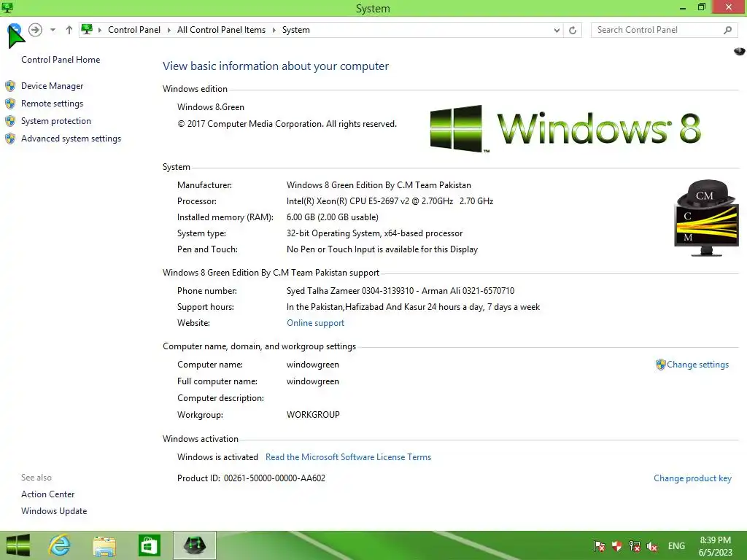
Task: Click the shield icon beside Remote settings
Action: click(10, 104)
